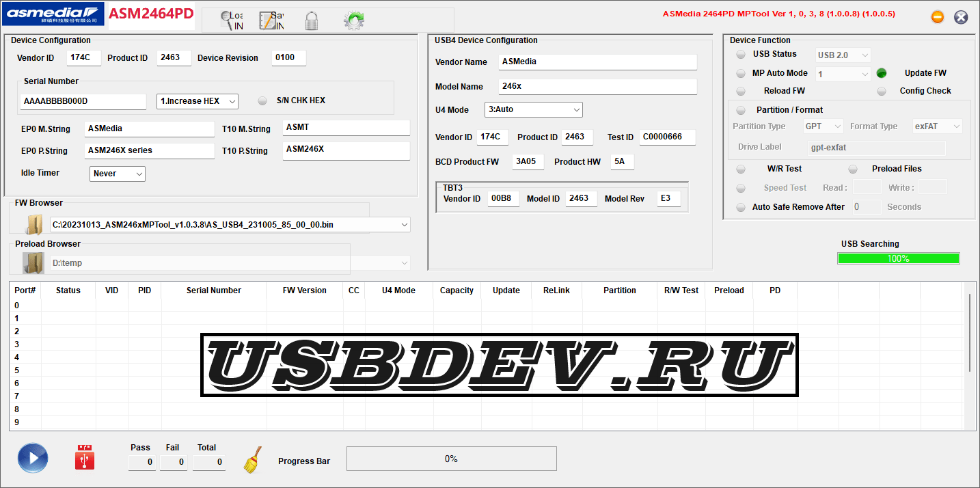Select port row 9 in the table
The width and height of the screenshot is (980, 488).
click(488, 422)
